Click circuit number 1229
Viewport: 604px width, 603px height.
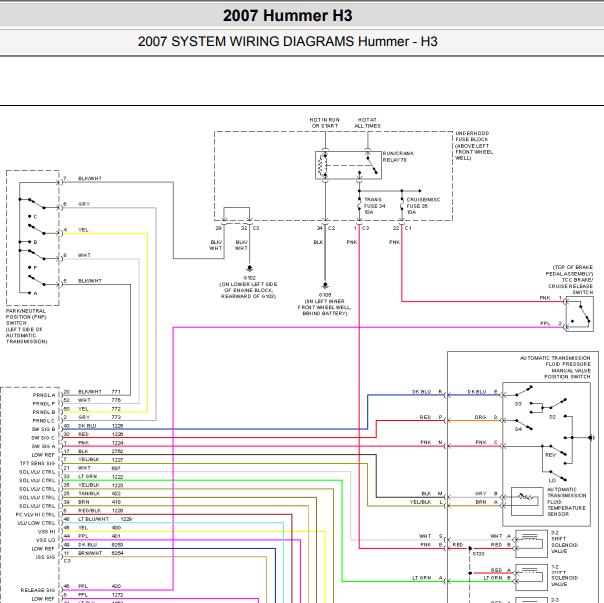126,519
